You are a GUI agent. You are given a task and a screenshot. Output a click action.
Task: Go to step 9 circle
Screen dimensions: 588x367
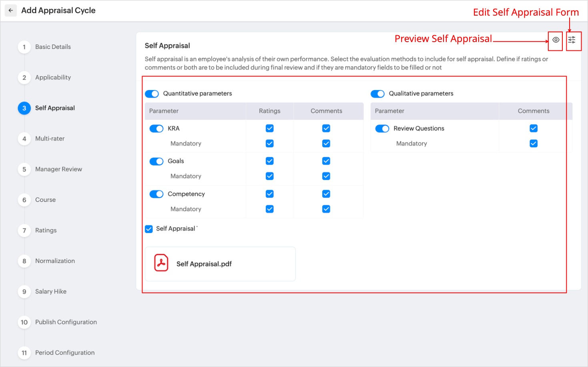pos(24,292)
